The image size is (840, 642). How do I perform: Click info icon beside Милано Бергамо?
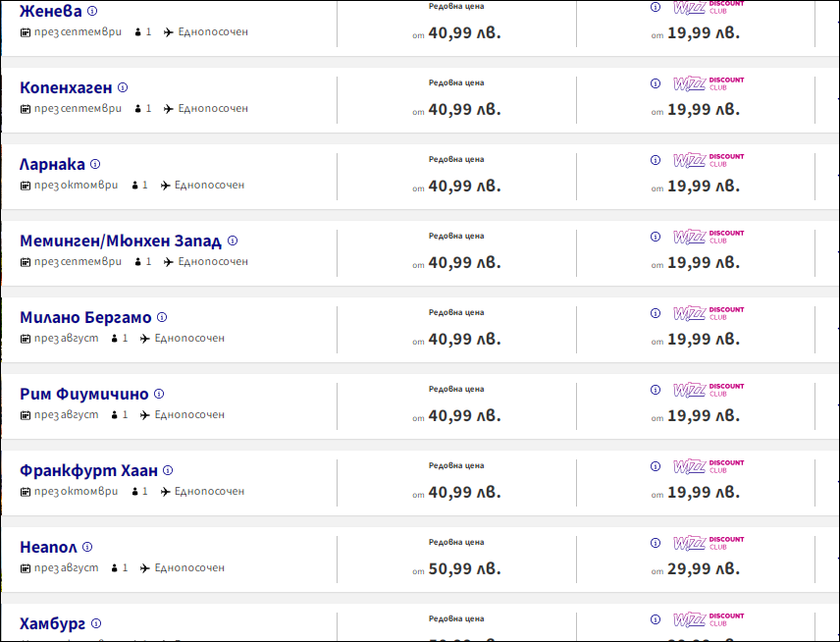click(x=162, y=317)
